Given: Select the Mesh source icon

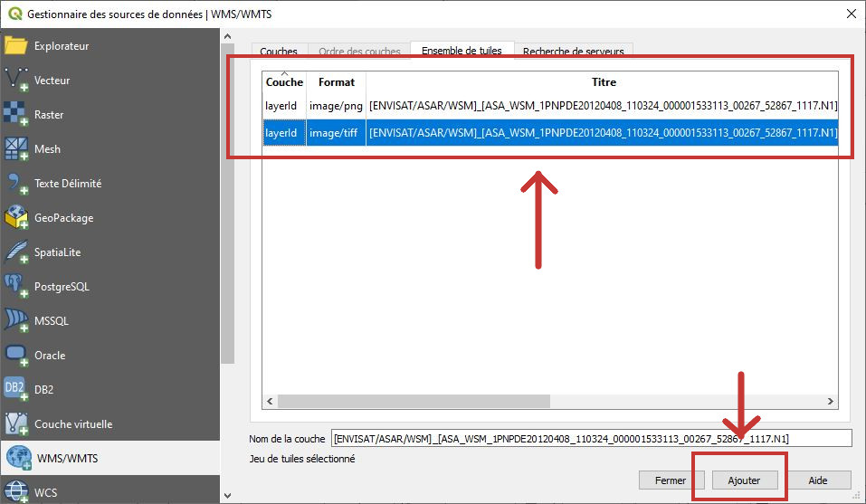Looking at the screenshot, I should click(16, 148).
